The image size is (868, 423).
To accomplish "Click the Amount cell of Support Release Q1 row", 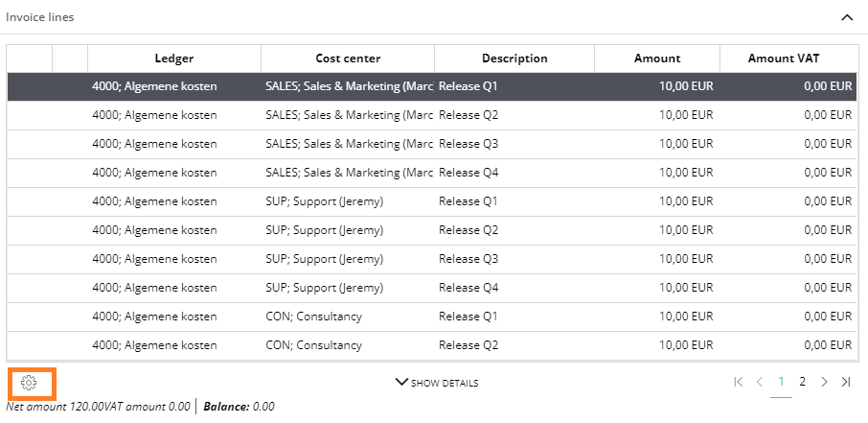I will 657,201.
